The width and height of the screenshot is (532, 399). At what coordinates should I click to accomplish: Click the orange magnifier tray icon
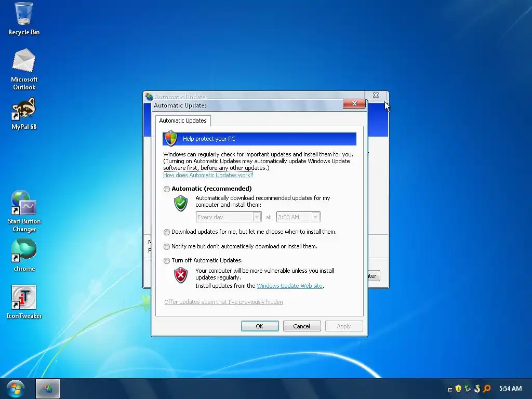487,389
